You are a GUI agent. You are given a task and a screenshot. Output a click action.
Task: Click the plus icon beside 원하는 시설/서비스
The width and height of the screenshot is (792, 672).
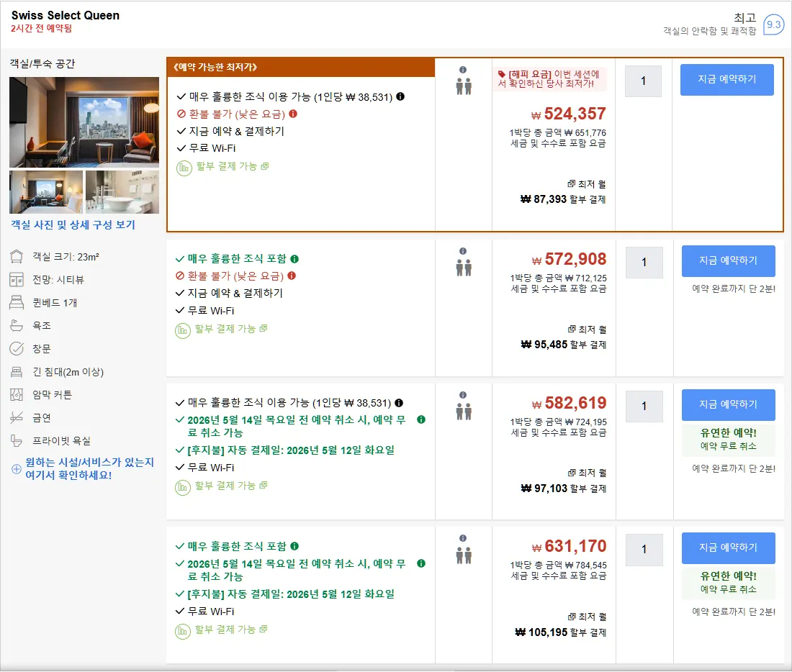(x=16, y=469)
